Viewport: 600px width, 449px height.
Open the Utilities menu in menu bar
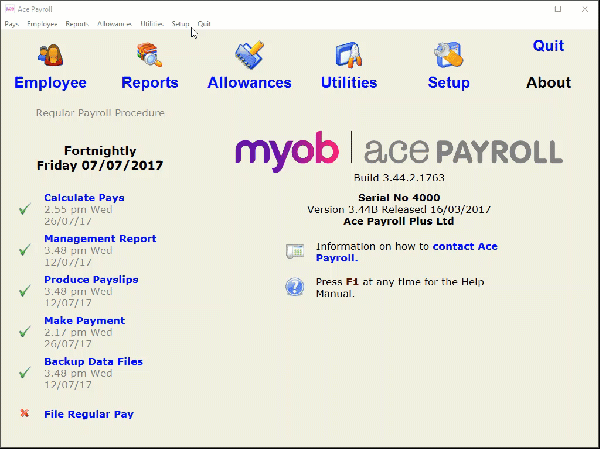[152, 24]
